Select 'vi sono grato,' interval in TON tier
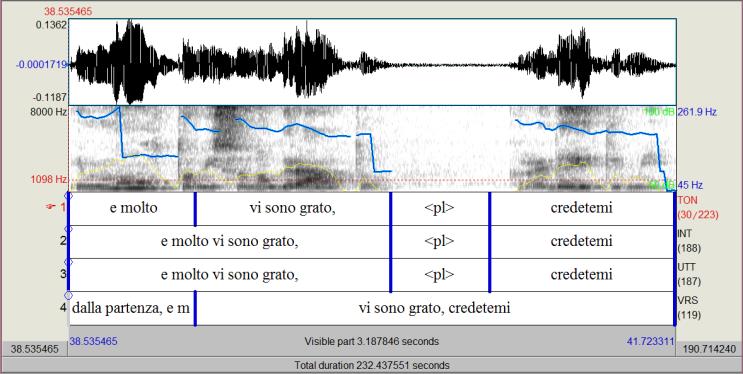Image resolution: width=743 pixels, height=374 pixels. coord(292,208)
